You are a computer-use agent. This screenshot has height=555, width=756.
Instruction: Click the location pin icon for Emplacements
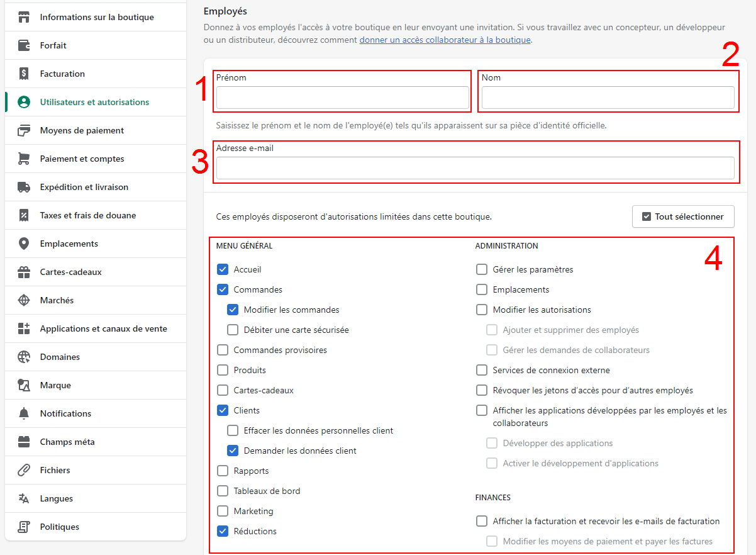[x=24, y=244]
